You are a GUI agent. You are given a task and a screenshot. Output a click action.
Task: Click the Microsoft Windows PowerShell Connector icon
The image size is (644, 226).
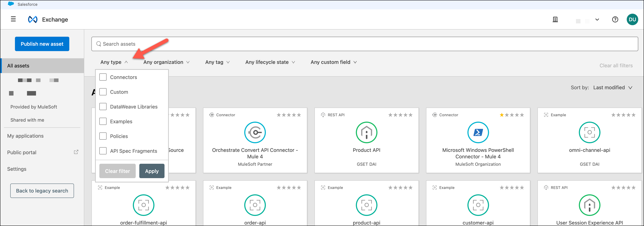point(478,132)
